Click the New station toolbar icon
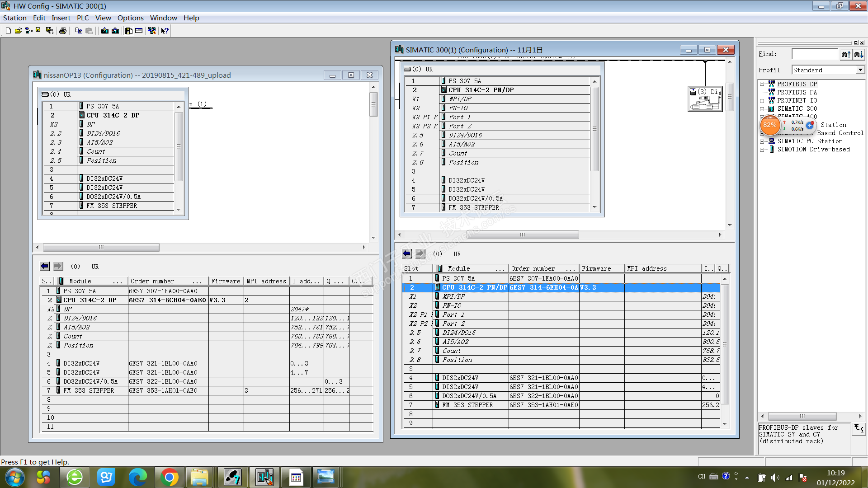The width and height of the screenshot is (868, 488). click(x=8, y=31)
